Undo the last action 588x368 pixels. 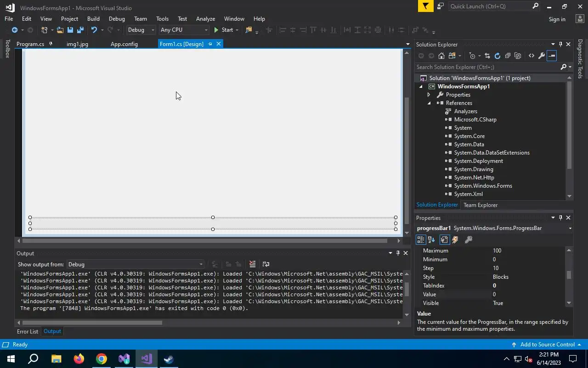tap(94, 30)
